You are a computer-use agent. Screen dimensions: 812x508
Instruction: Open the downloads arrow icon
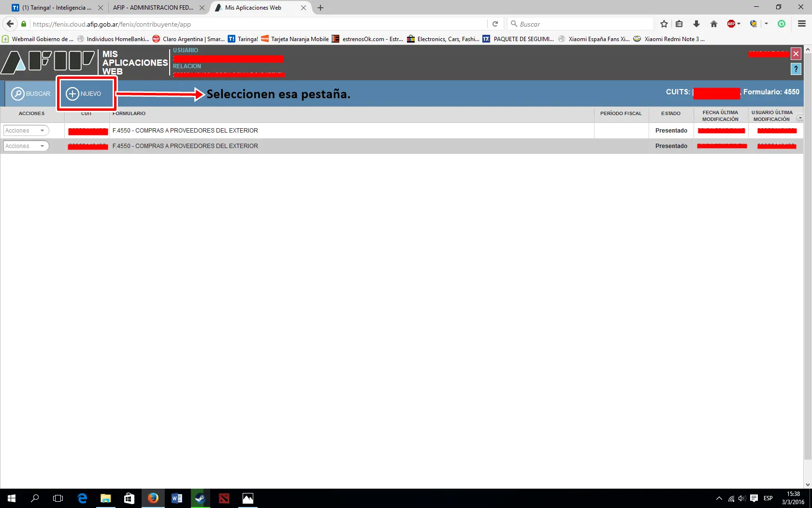tap(696, 24)
